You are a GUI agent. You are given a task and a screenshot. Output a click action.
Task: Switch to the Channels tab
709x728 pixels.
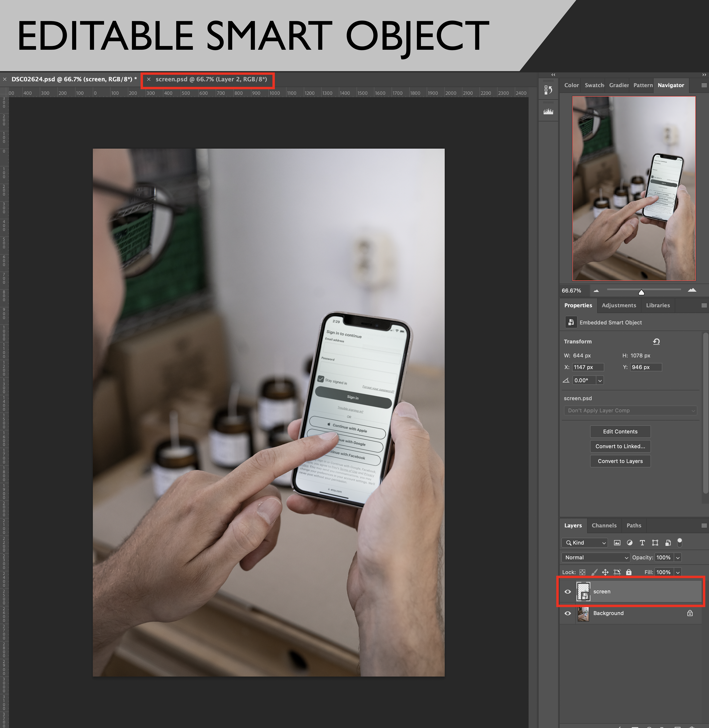pyautogui.click(x=604, y=525)
